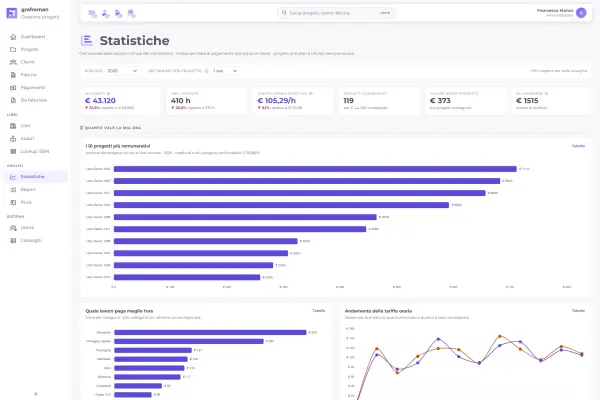Open Fatture via its document icon
The image size is (600, 400).
coord(13,75)
